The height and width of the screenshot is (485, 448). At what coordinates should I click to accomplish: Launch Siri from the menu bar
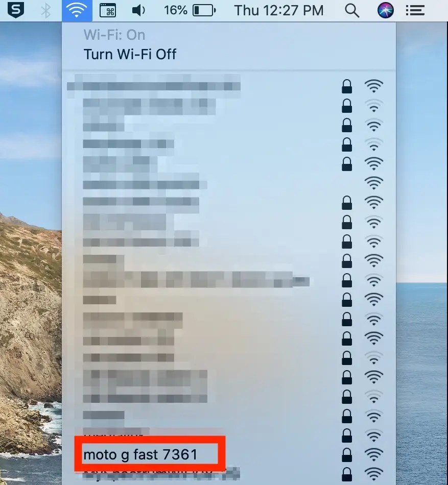(x=386, y=11)
